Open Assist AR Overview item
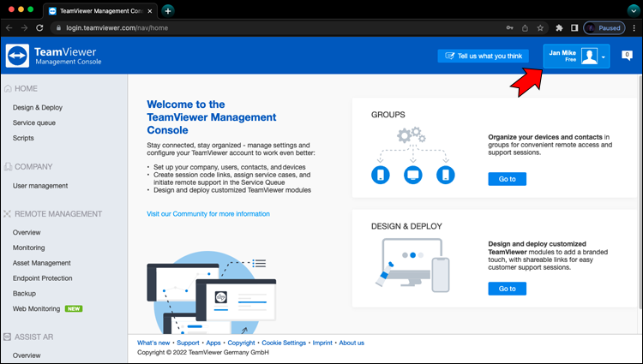This screenshot has height=364, width=643. pyautogui.click(x=27, y=355)
